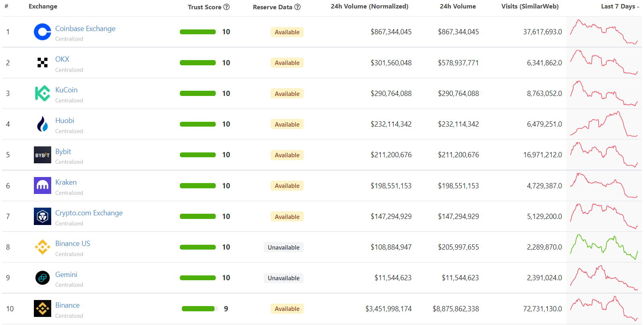Click 24h volume $8,875,862,338
Viewport: 644px width, 325px height.
(x=456, y=309)
